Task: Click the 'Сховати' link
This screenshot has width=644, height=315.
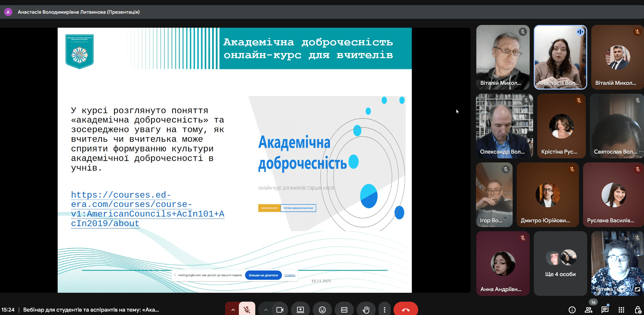Action: click(x=289, y=275)
